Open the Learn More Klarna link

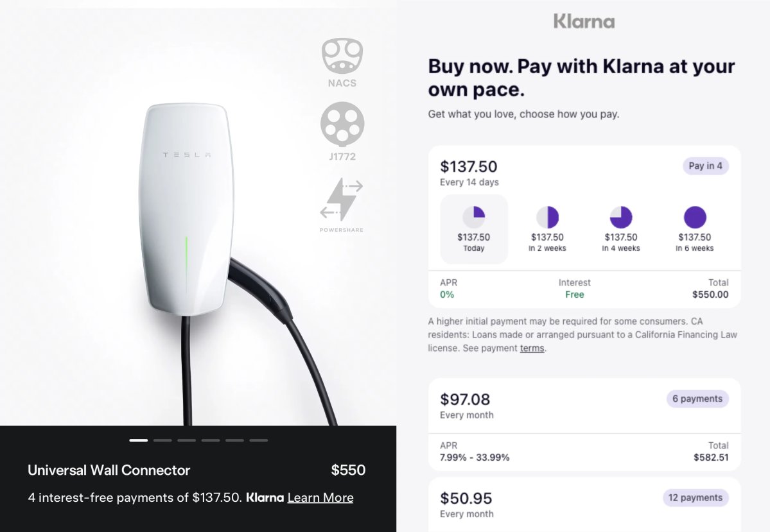(x=320, y=497)
